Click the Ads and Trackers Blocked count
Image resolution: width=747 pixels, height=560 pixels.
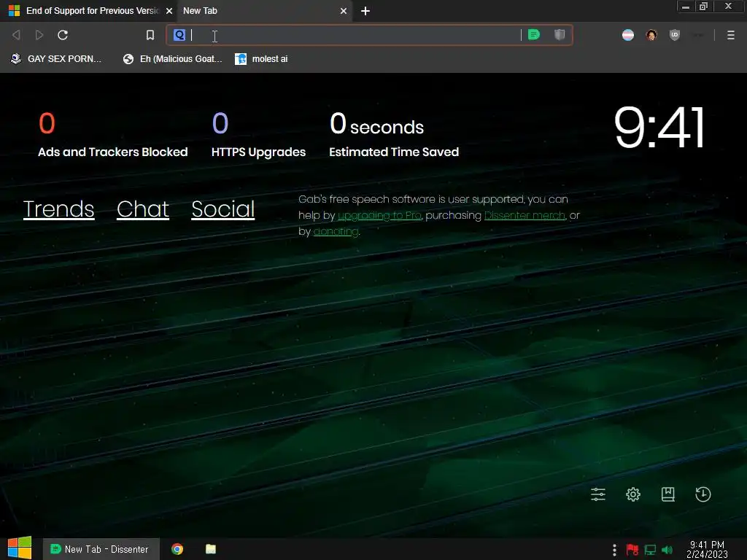47,123
